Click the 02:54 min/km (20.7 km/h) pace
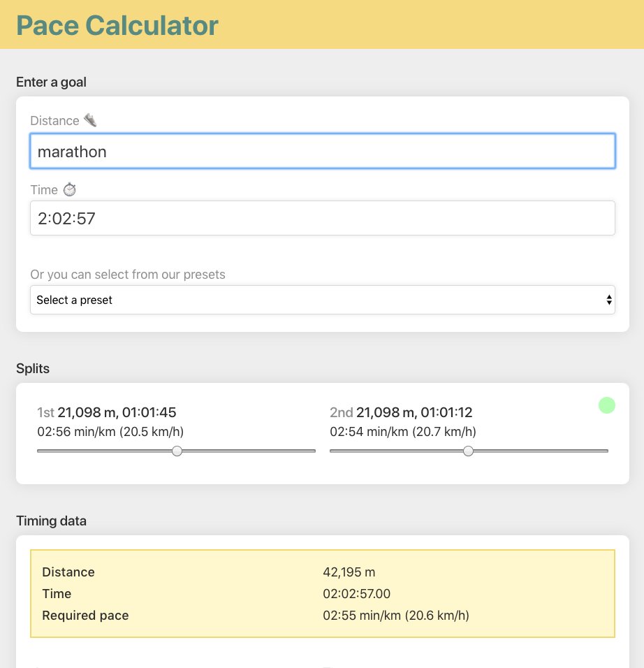This screenshot has width=644, height=668. click(403, 432)
